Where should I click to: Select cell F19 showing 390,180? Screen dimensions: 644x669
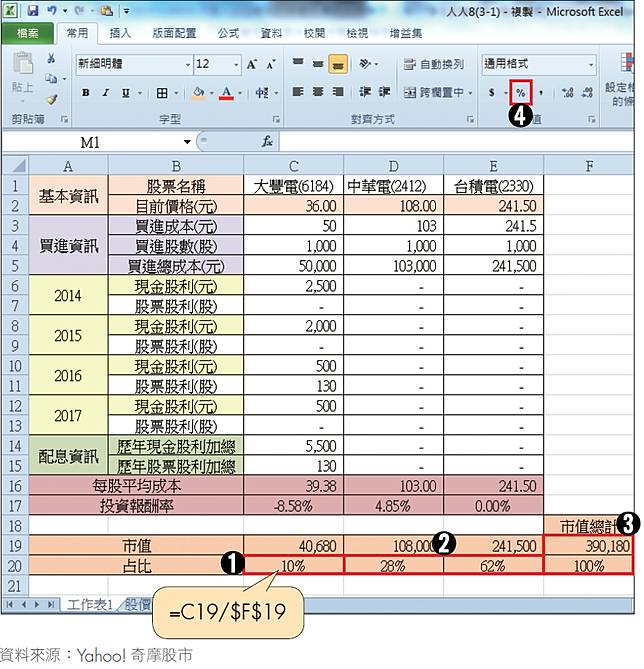(589, 546)
